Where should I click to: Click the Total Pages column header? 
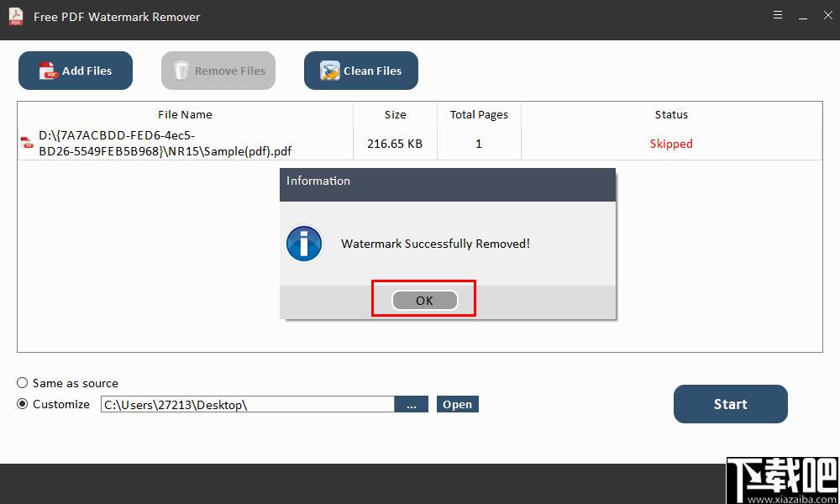point(479,114)
